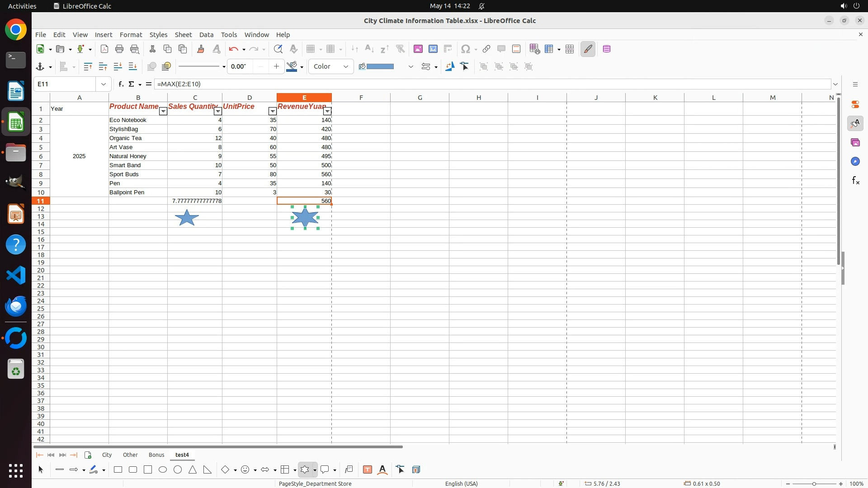
Task: Insert a text box from drawing toolbar
Action: click(x=367, y=470)
